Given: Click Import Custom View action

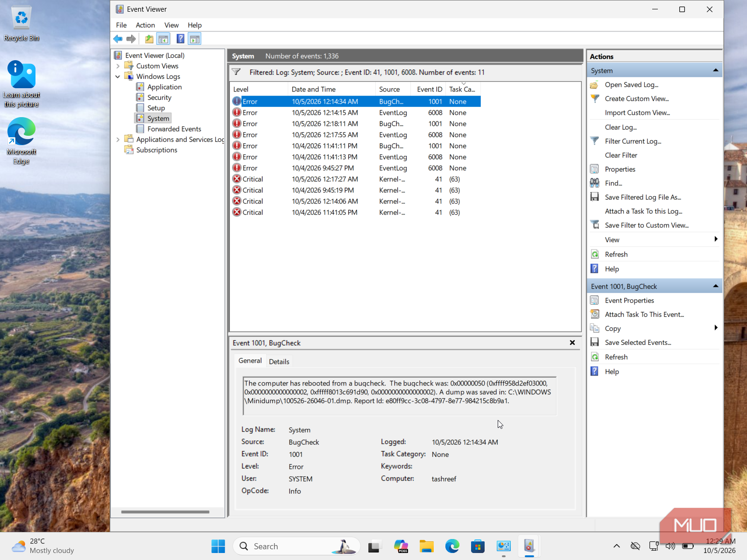Looking at the screenshot, I should tap(637, 113).
